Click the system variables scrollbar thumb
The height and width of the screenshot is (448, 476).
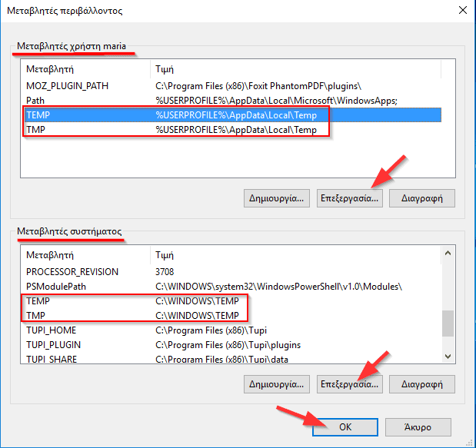448,324
